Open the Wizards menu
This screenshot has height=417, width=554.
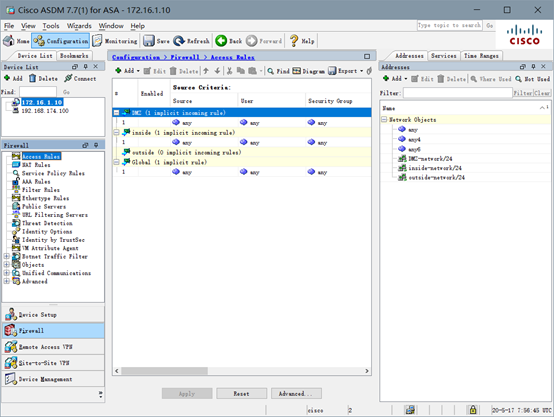point(79,26)
